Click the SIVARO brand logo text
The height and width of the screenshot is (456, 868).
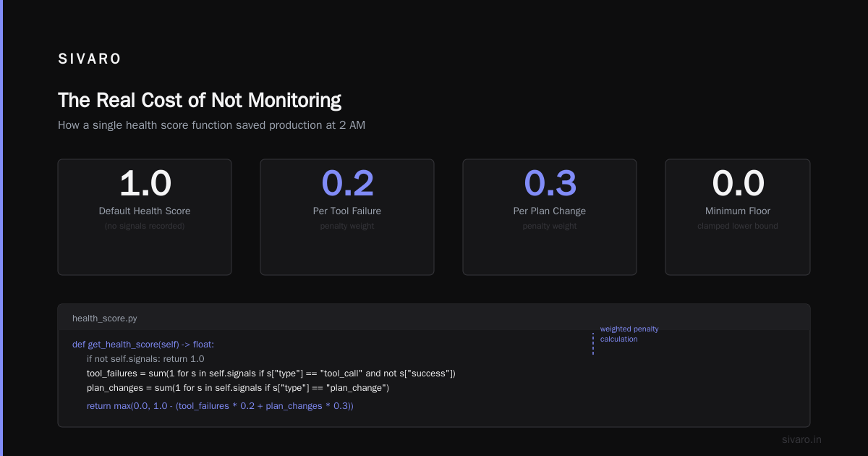tap(90, 59)
